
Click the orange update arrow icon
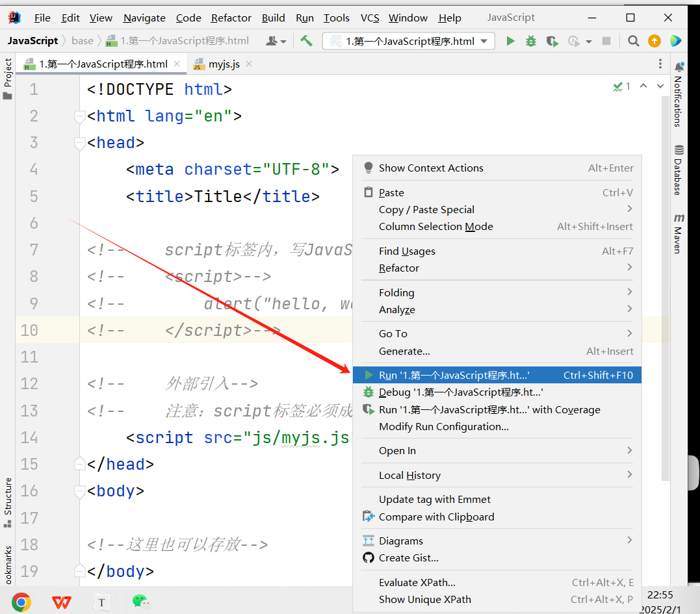[655, 41]
